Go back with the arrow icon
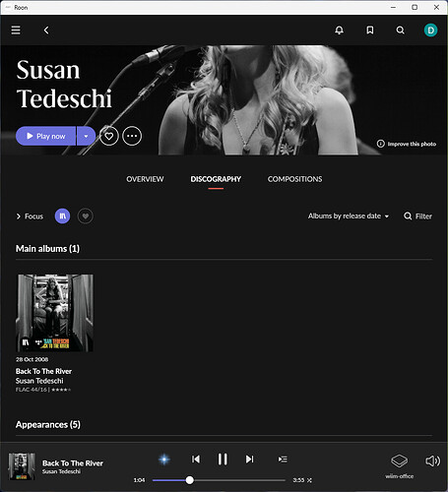 coord(46,31)
